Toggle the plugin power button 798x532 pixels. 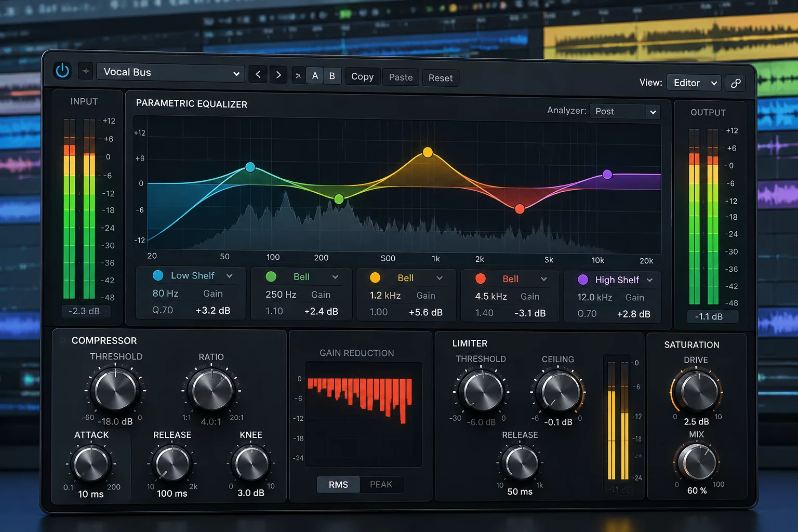tap(62, 71)
